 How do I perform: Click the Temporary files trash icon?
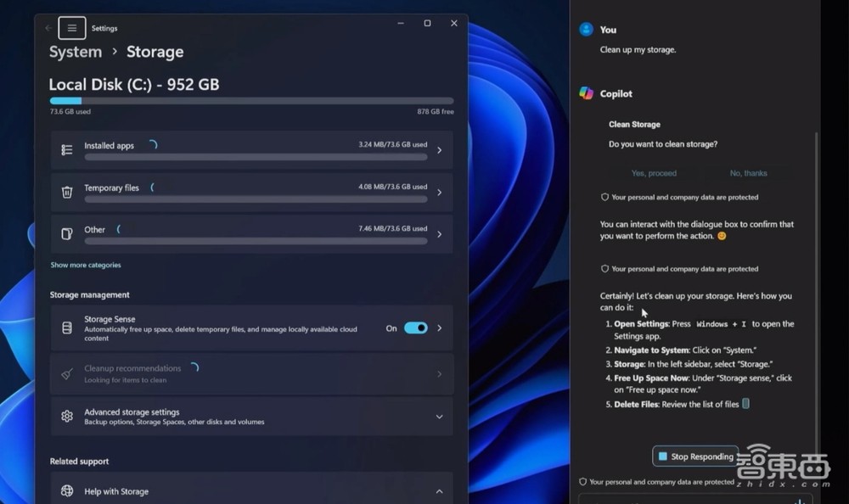tap(67, 193)
